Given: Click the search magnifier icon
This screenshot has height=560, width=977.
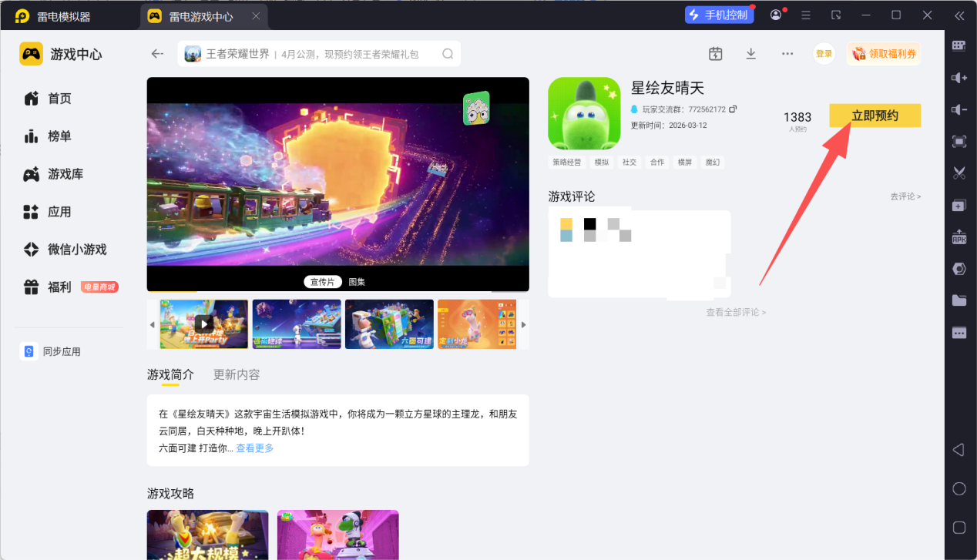Looking at the screenshot, I should click(x=448, y=54).
